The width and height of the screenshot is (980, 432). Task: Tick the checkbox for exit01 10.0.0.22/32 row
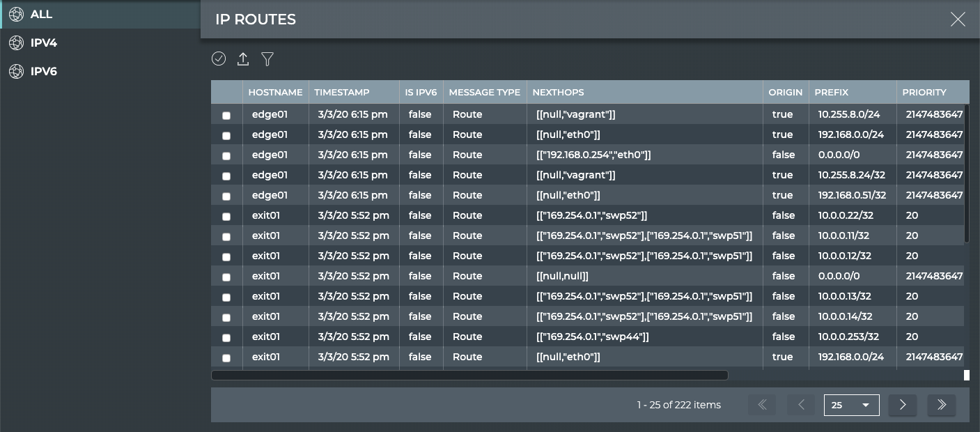coord(226,217)
